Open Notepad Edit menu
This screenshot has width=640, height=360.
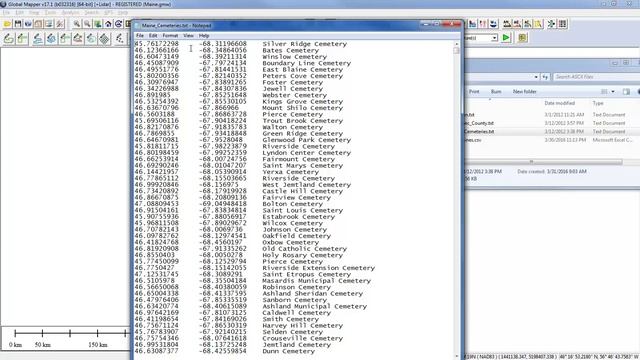pos(153,36)
